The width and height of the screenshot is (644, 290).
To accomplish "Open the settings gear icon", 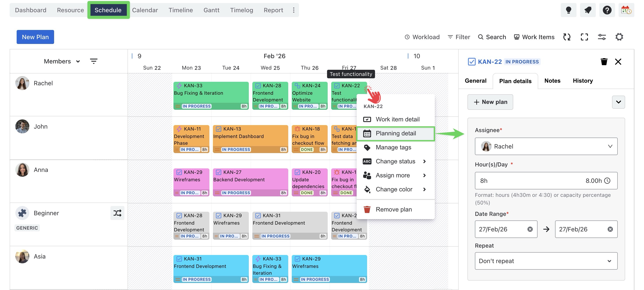I will pos(619,37).
